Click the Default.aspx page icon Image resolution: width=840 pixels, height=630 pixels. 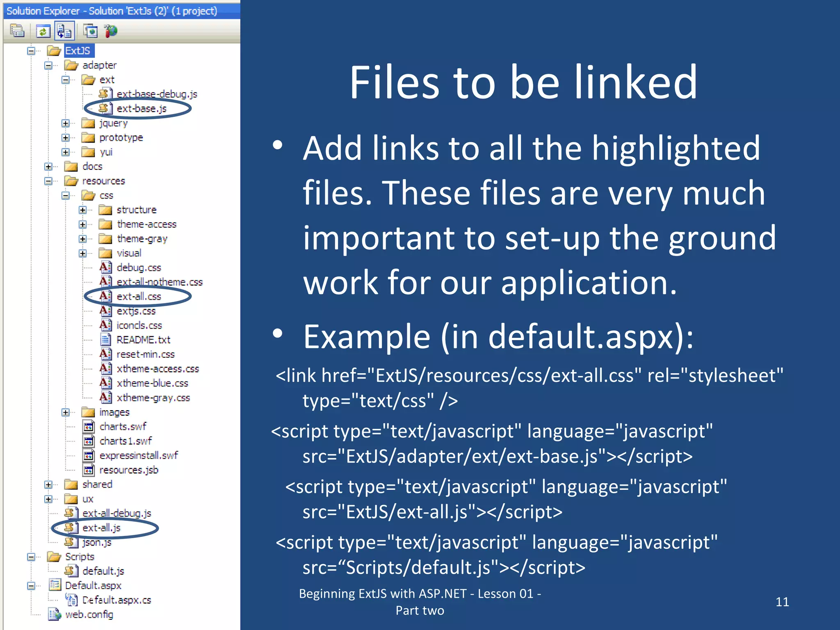[55, 585]
